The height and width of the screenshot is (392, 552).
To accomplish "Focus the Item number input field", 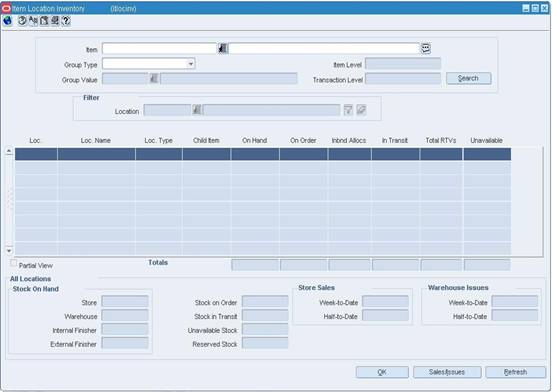I will click(x=159, y=49).
